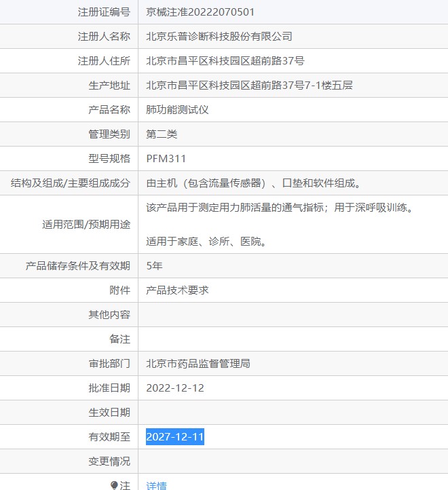448x490 pixels.
Task: Click the highlighted date 2027-12-11
Action: click(175, 436)
